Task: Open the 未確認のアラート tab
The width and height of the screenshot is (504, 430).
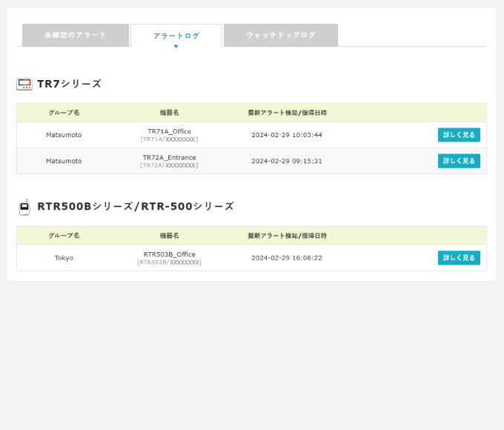Action: (75, 35)
